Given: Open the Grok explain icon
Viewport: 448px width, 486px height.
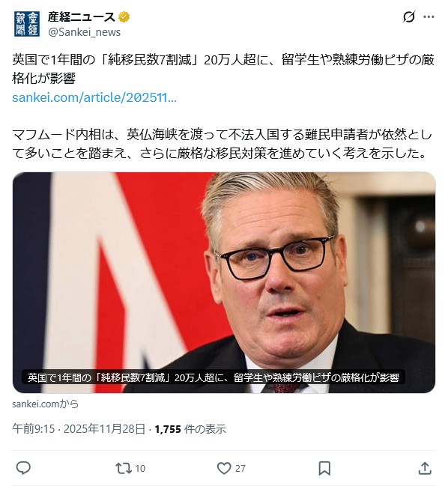Looking at the screenshot, I should [408, 16].
